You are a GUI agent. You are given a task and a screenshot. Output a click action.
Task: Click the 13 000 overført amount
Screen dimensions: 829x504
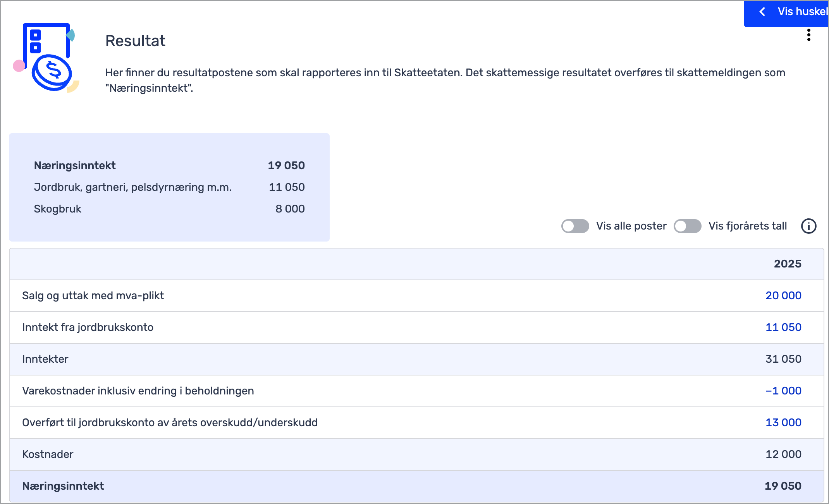783,423
